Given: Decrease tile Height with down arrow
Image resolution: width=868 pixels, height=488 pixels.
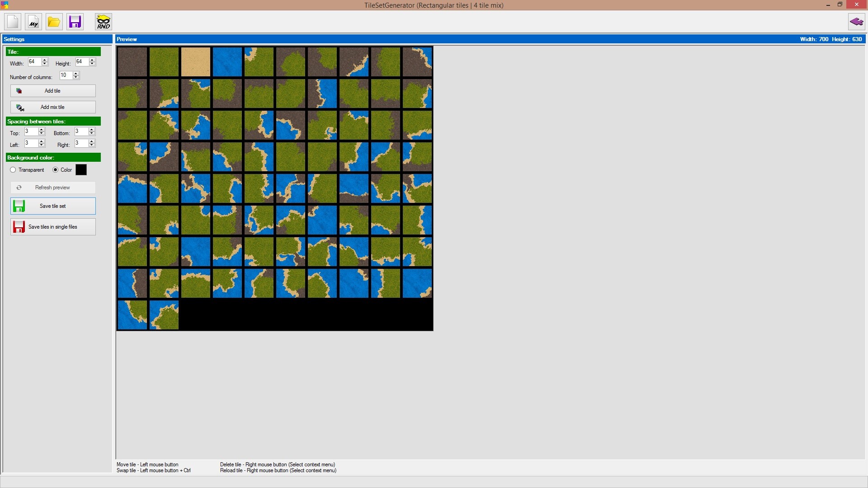Looking at the screenshot, I should tap(92, 64).
